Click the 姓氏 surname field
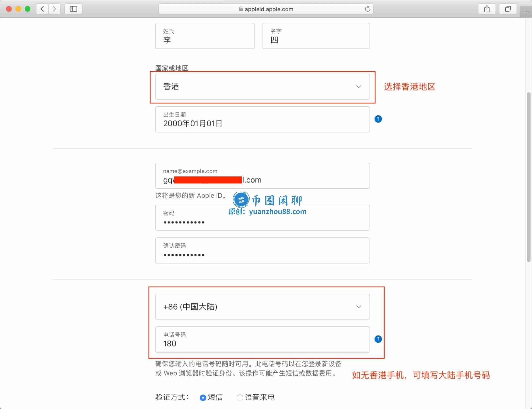Image resolution: width=532 pixels, height=409 pixels. click(x=205, y=36)
